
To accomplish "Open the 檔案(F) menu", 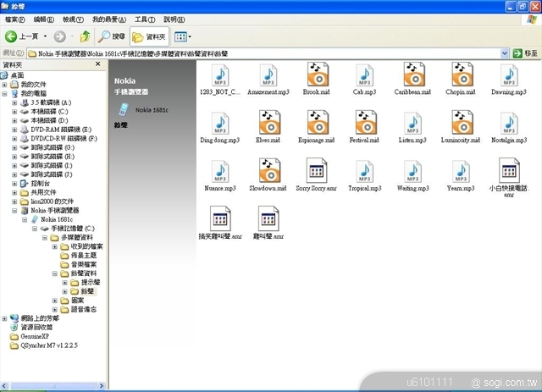I will pyautogui.click(x=15, y=19).
